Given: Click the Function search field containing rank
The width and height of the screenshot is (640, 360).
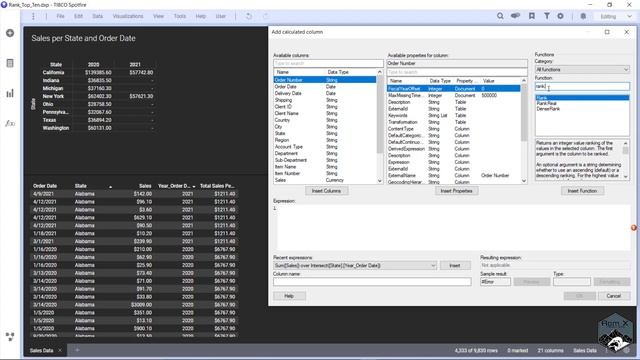Looking at the screenshot, I should pos(582,86).
